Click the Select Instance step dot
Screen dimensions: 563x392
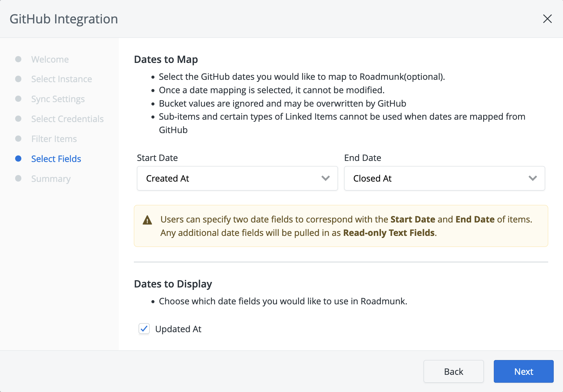click(x=19, y=79)
